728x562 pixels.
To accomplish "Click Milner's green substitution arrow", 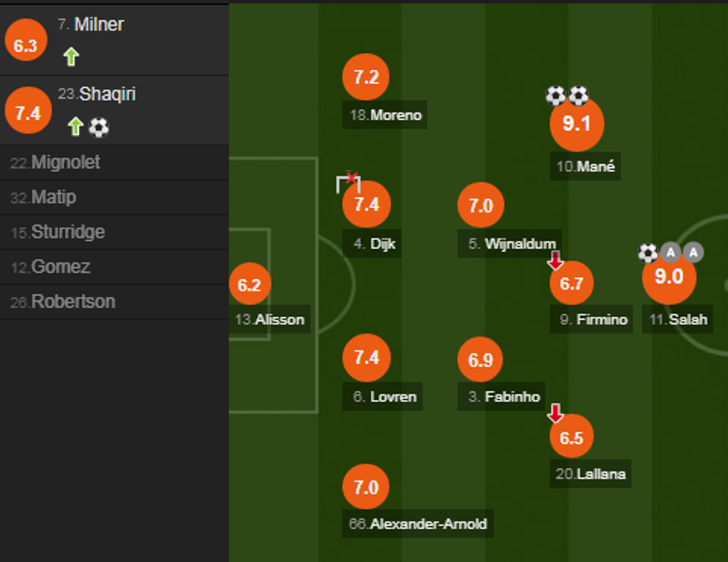I will (71, 57).
